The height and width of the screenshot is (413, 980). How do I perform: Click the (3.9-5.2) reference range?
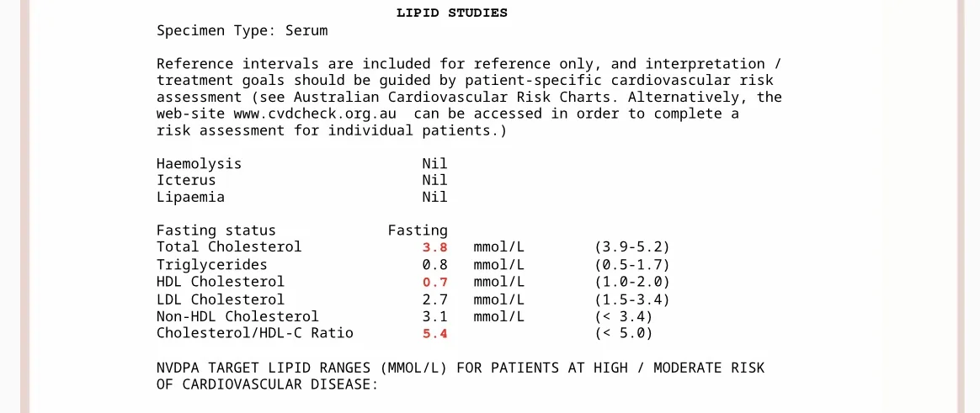pos(632,247)
